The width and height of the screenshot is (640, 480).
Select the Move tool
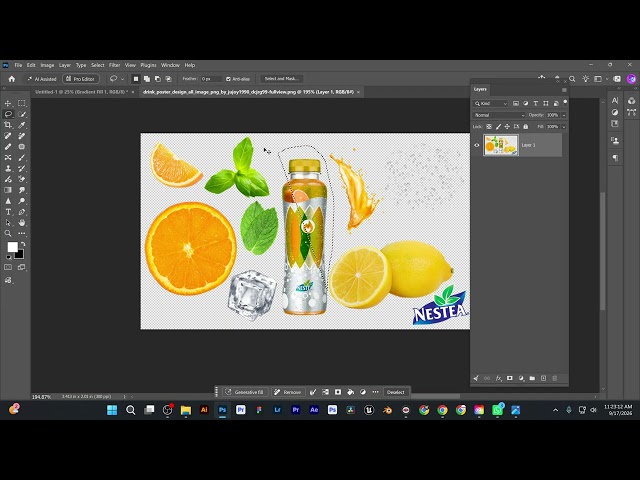(8, 103)
